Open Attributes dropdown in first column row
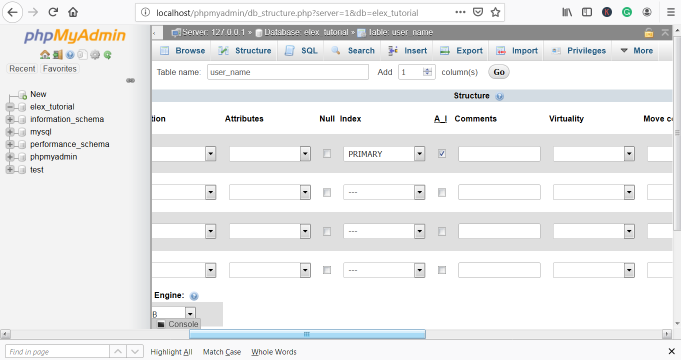The width and height of the screenshot is (681, 360). (270, 154)
